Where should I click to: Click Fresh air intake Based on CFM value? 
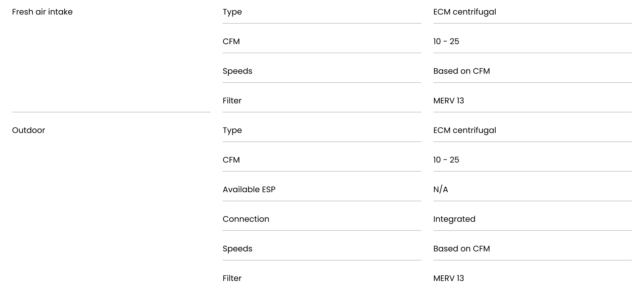pos(461,71)
